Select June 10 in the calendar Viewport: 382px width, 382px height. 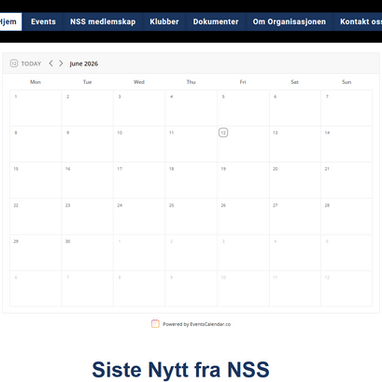click(x=139, y=144)
